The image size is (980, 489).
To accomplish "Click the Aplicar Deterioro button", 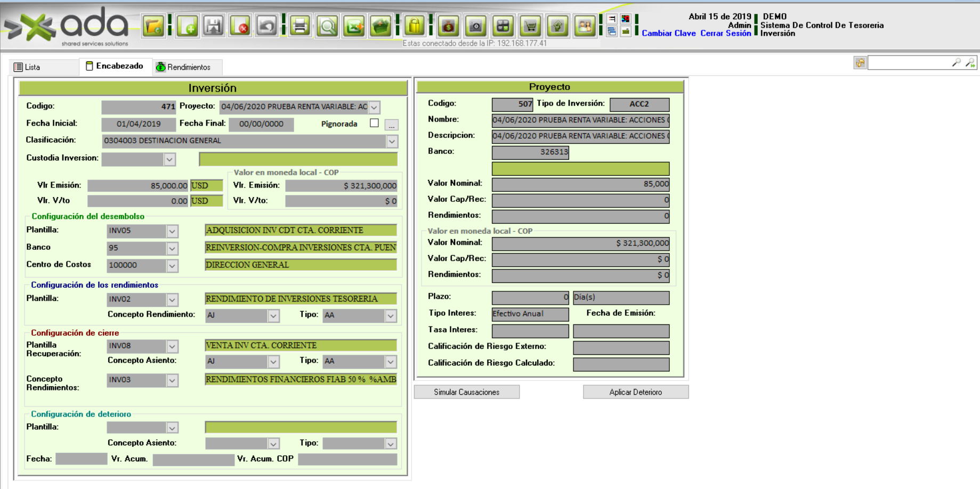I will click(635, 392).
